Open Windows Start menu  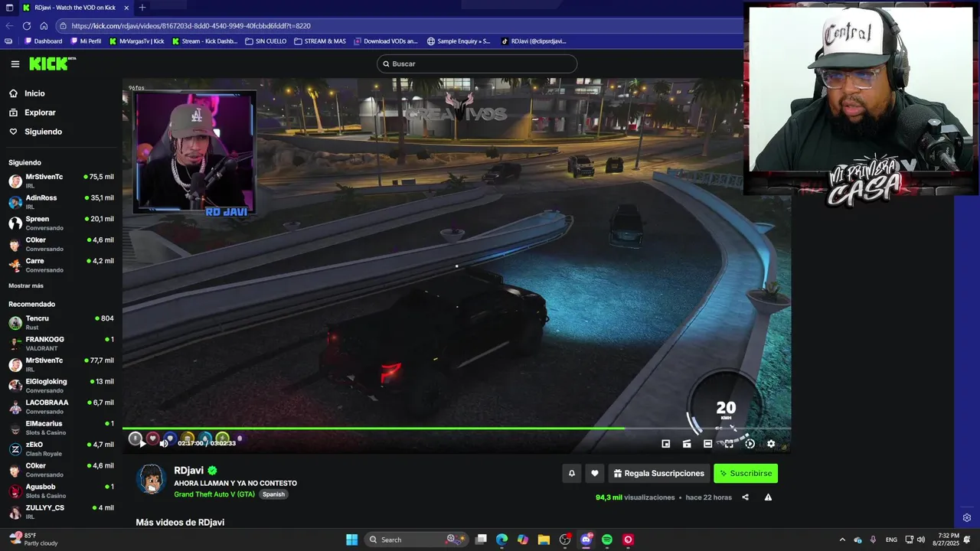tap(351, 540)
